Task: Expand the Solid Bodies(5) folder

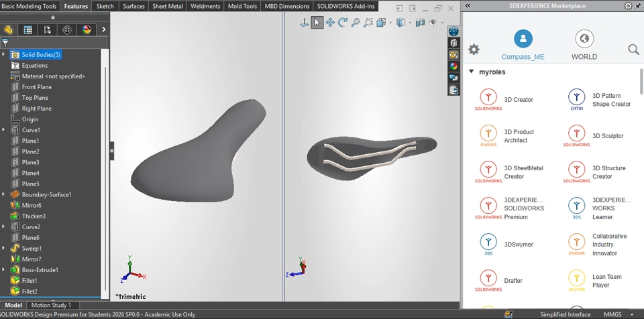Action: pyautogui.click(x=3, y=54)
